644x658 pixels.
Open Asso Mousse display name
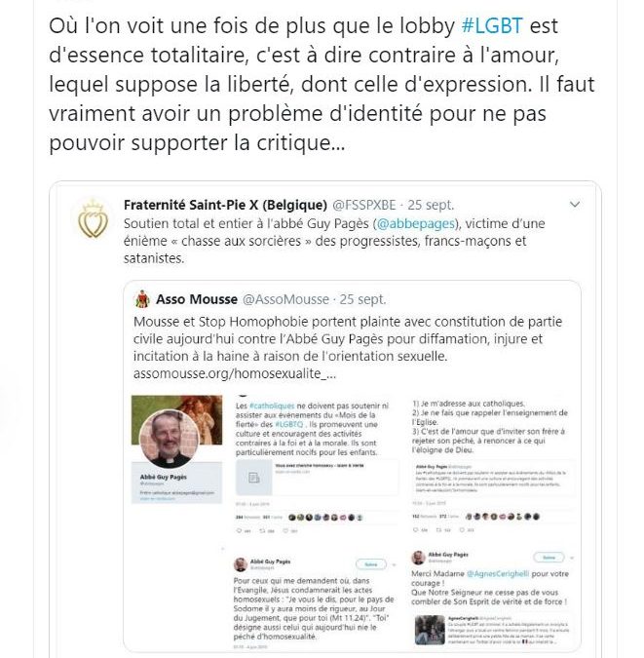(197, 299)
